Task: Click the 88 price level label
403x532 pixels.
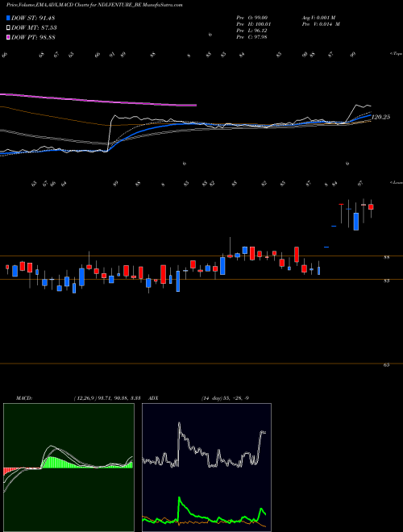Action: pyautogui.click(x=386, y=257)
